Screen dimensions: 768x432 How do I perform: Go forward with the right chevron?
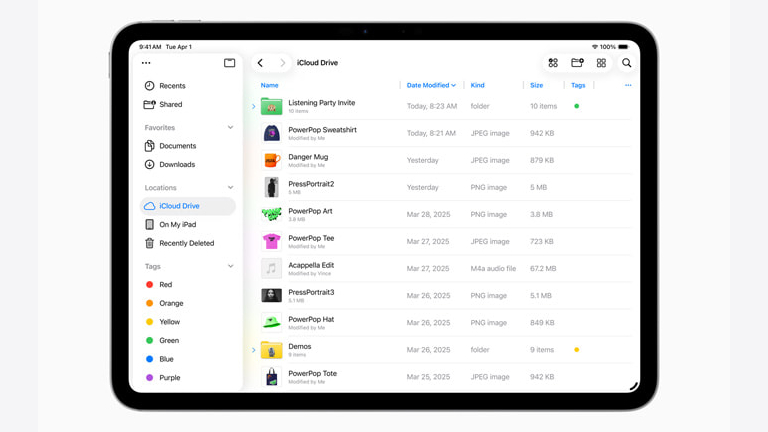283,63
